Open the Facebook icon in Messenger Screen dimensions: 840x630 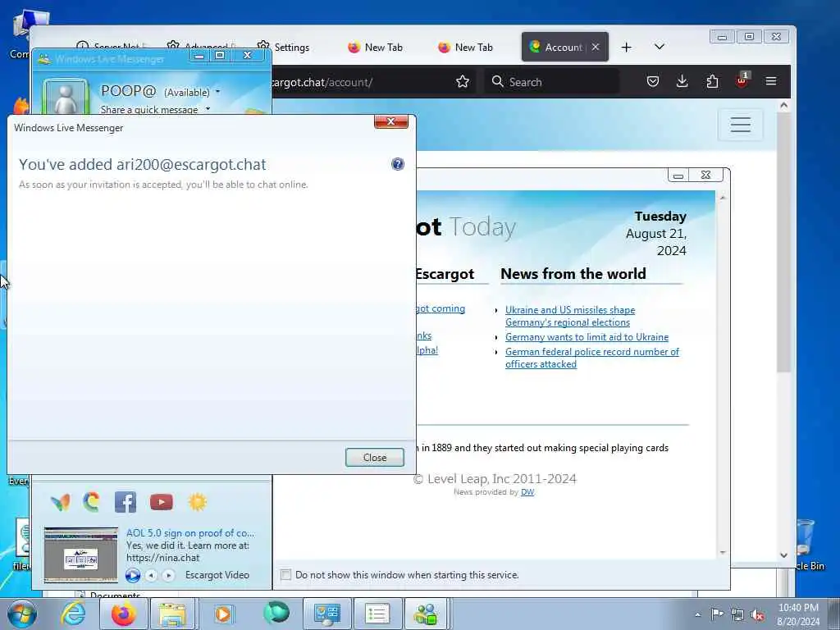click(x=126, y=502)
